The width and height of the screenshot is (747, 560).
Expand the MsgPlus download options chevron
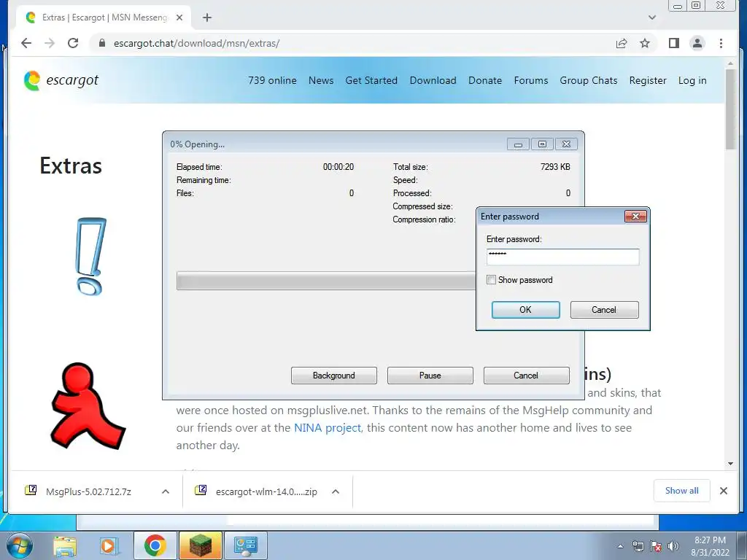(x=166, y=491)
